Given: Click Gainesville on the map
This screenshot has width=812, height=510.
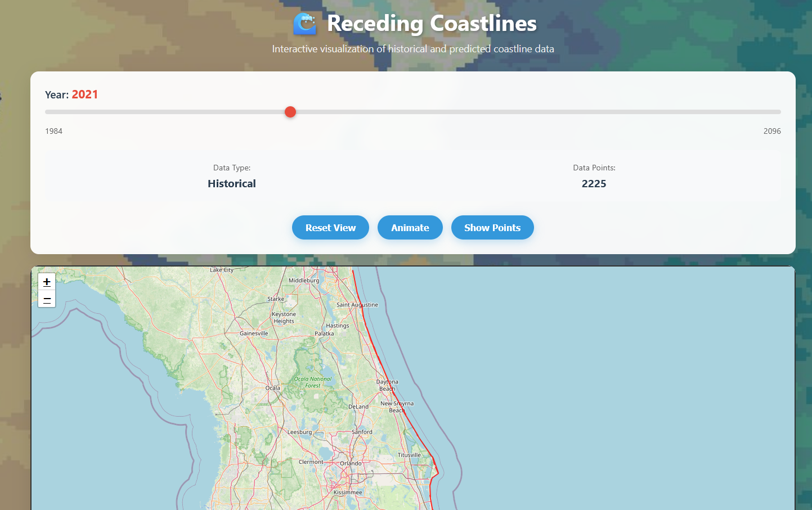Looking at the screenshot, I should (254, 333).
